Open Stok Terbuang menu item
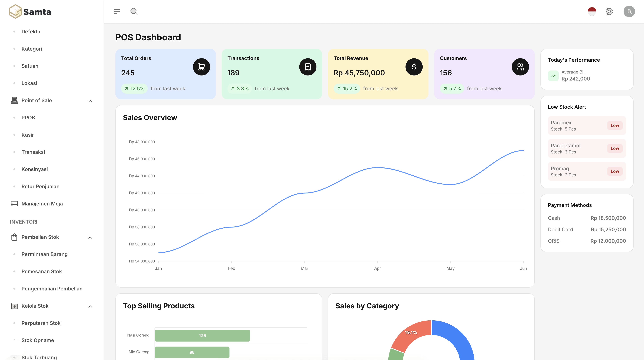Image resolution: width=644 pixels, height=360 pixels. pos(39,357)
